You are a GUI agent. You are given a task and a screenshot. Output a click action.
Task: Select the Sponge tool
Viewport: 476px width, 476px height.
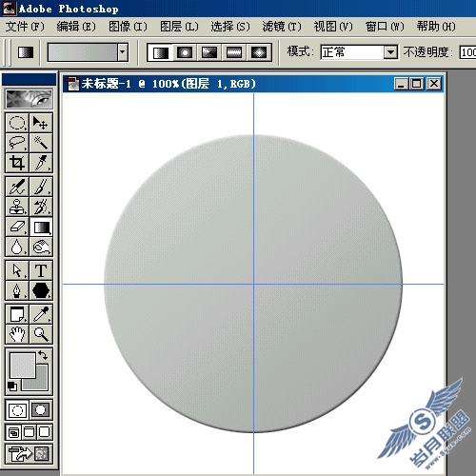[41, 247]
